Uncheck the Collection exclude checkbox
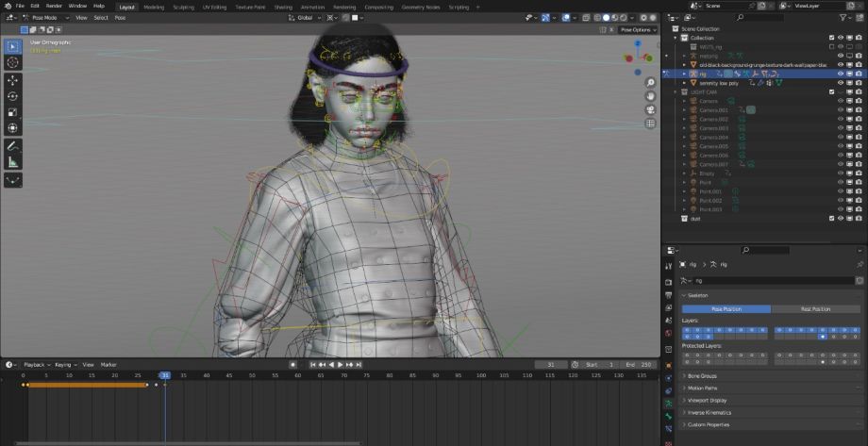 (x=831, y=38)
